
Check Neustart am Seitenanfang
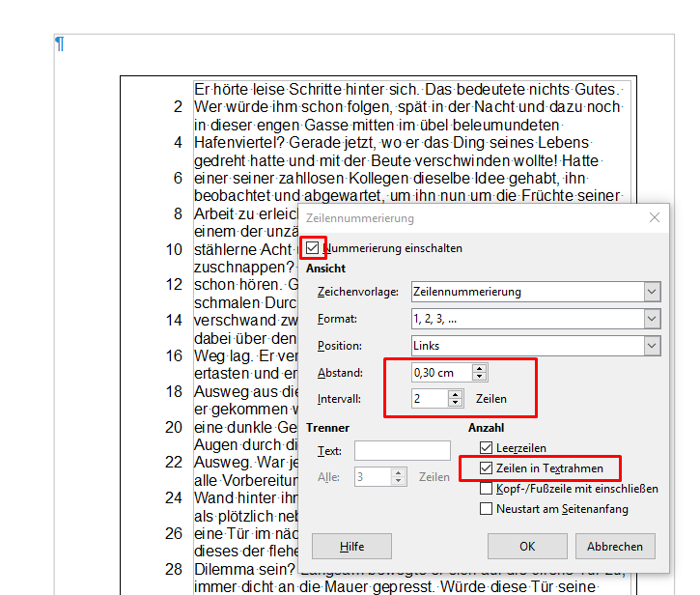click(487, 509)
